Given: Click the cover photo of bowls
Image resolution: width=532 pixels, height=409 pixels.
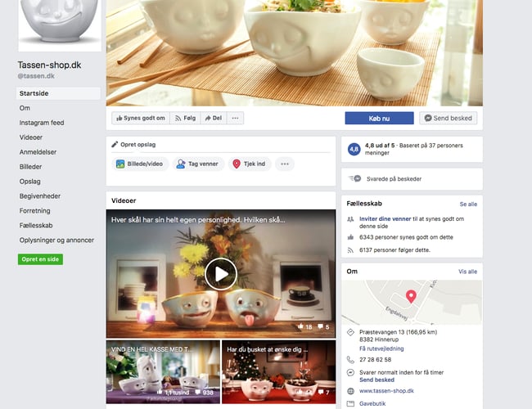Looking at the screenshot, I should (x=295, y=53).
